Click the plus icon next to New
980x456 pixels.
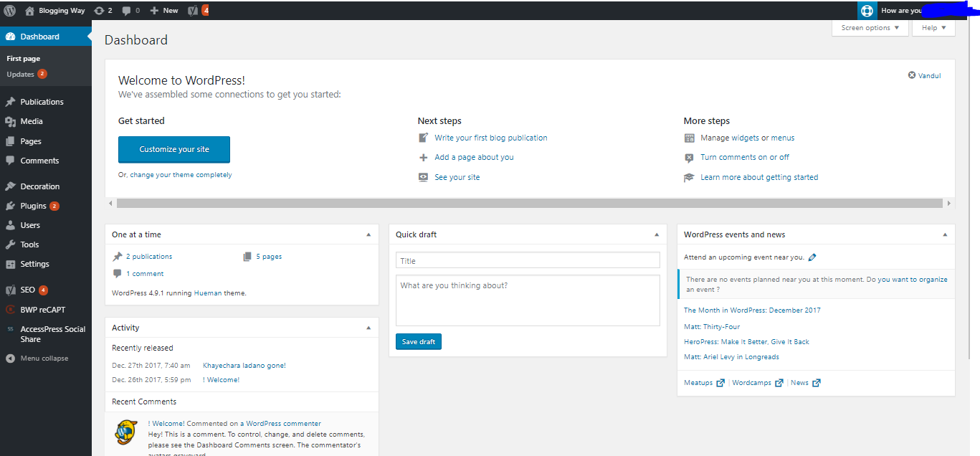pos(154,11)
